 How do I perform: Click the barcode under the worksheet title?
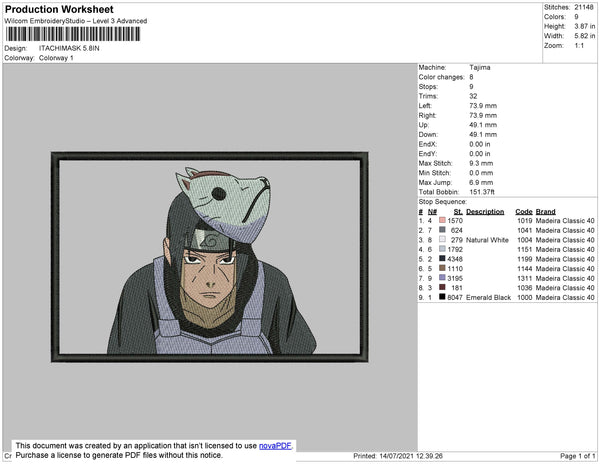click(x=73, y=34)
